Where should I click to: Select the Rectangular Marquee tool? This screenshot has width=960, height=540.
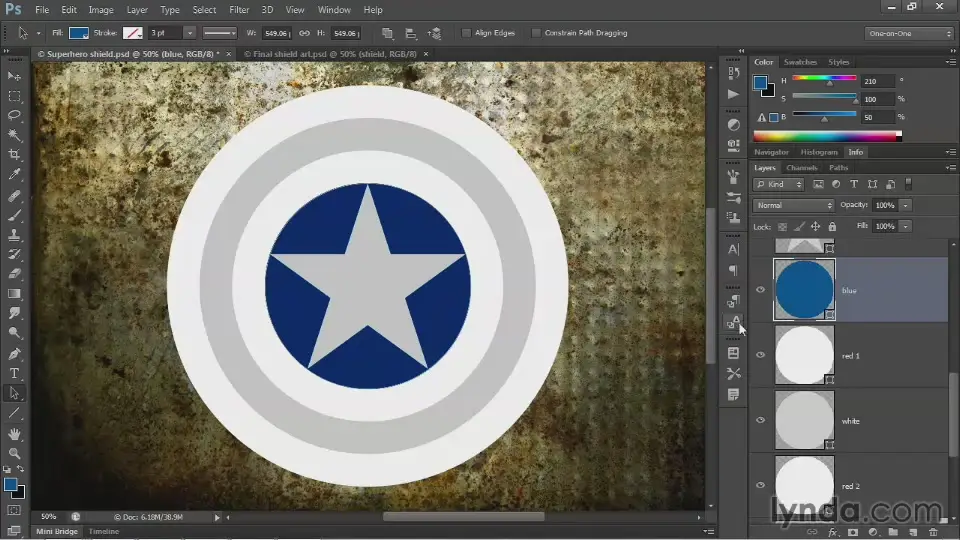click(15, 96)
